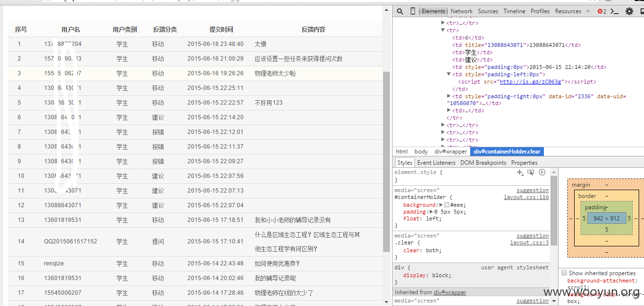Add a new style rule plus icon

(x=520, y=173)
